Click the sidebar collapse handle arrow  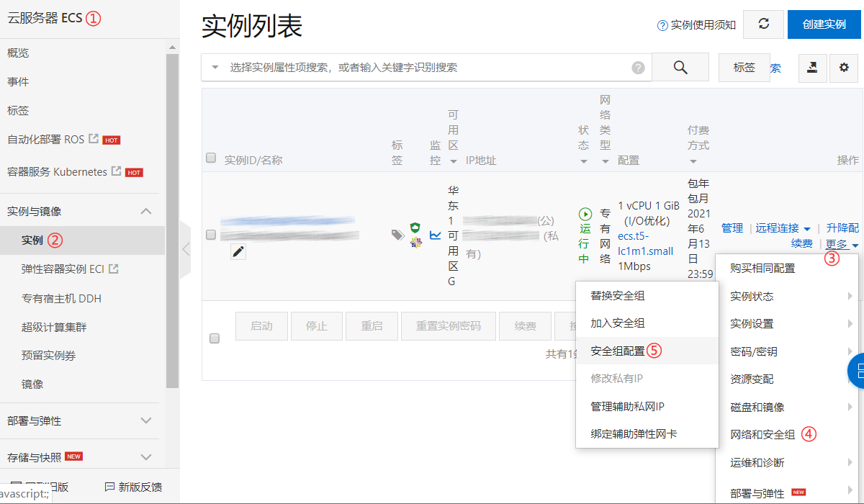coord(186,249)
